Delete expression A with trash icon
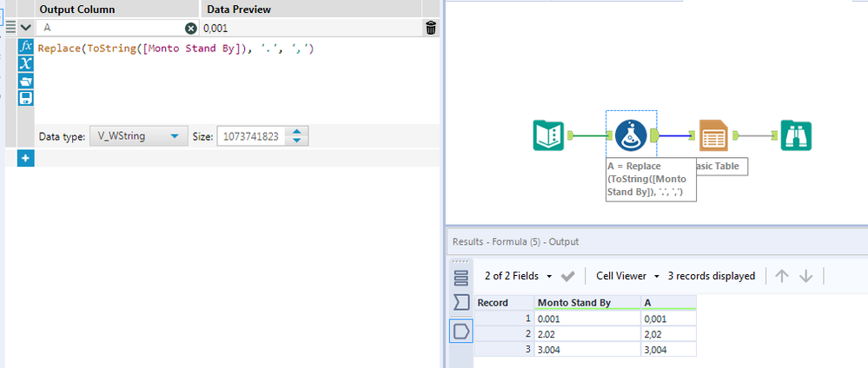This screenshot has height=368, width=868. (x=431, y=29)
